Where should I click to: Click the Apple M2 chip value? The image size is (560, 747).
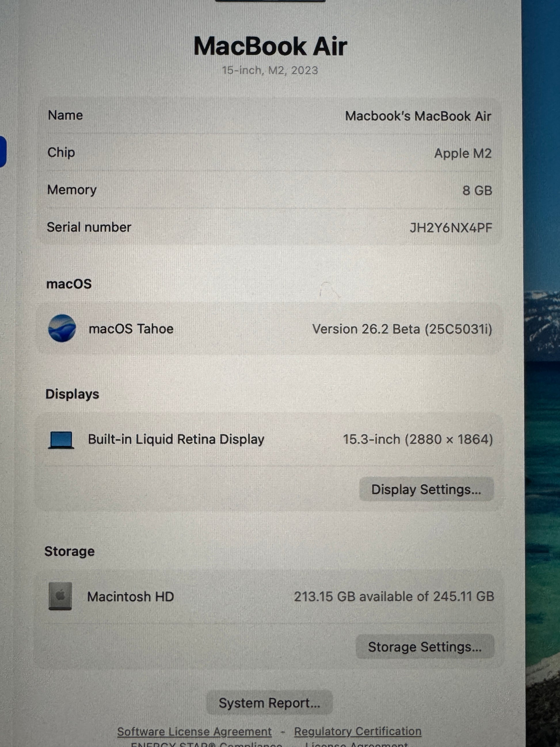point(462,153)
